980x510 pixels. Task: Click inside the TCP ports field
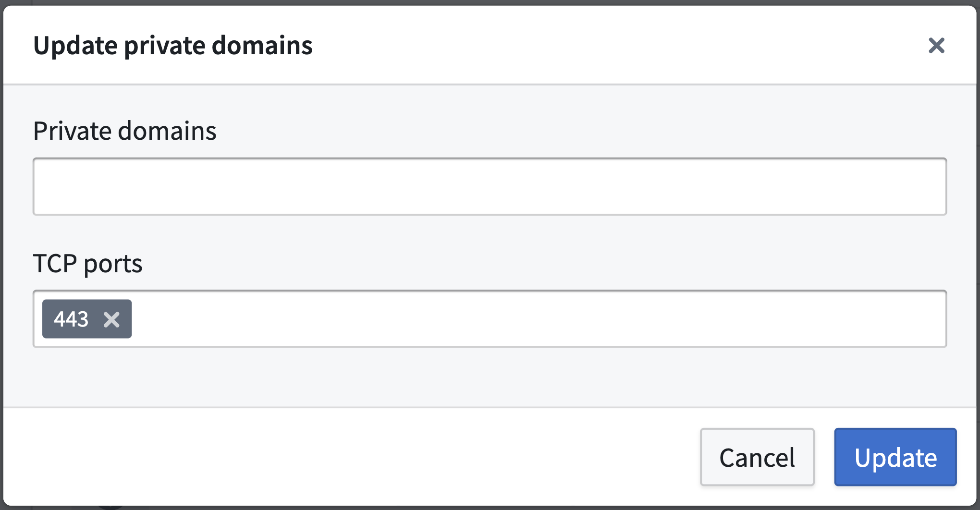[490, 319]
